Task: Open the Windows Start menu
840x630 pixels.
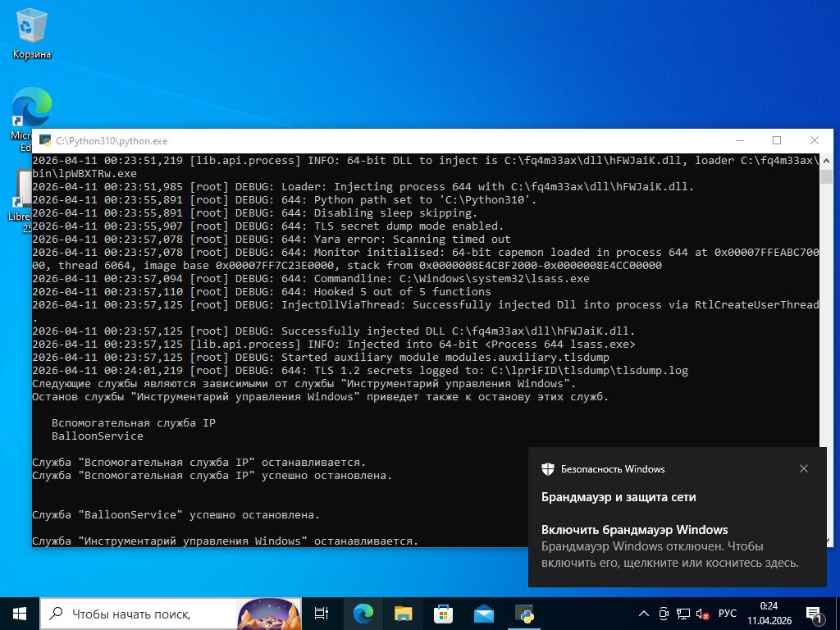Action: tap(20, 614)
